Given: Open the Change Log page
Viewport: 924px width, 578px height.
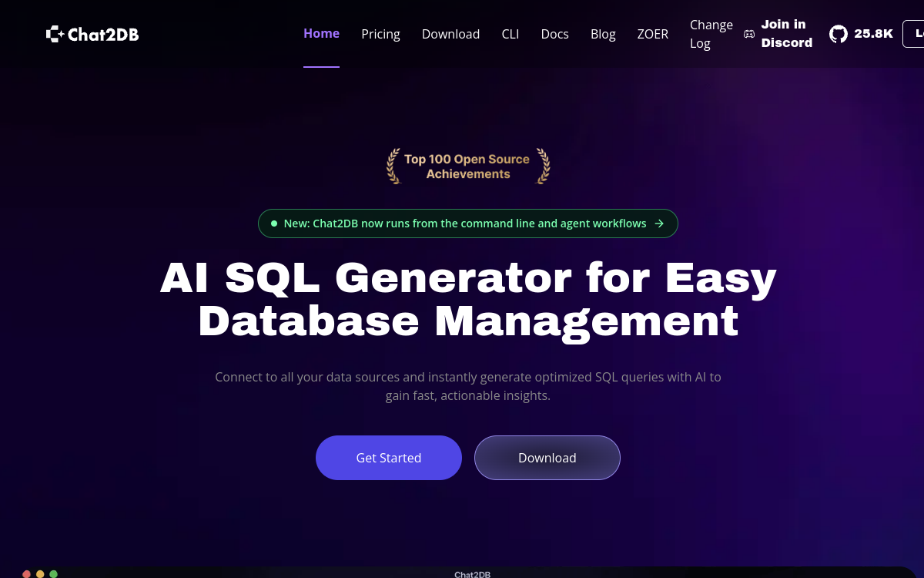Looking at the screenshot, I should click(711, 34).
